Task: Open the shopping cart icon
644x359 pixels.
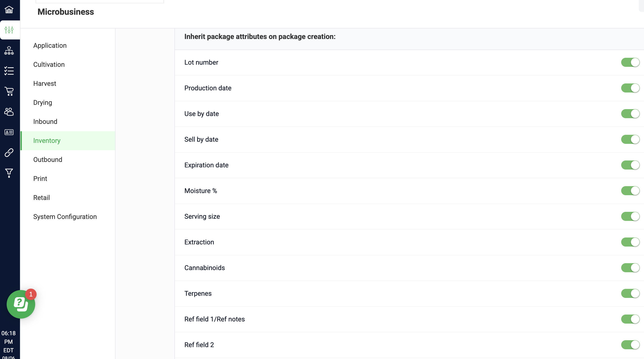Action: [x=9, y=91]
